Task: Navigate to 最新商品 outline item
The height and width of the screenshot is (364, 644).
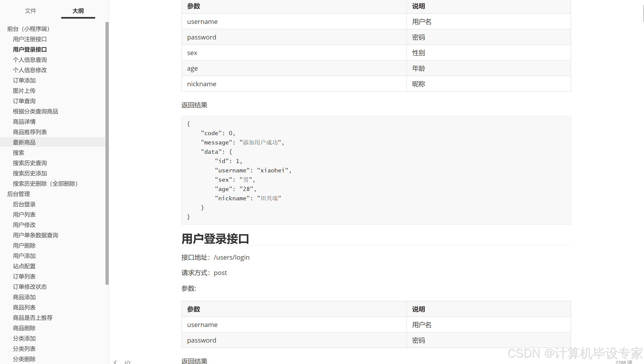Action: 24,142
